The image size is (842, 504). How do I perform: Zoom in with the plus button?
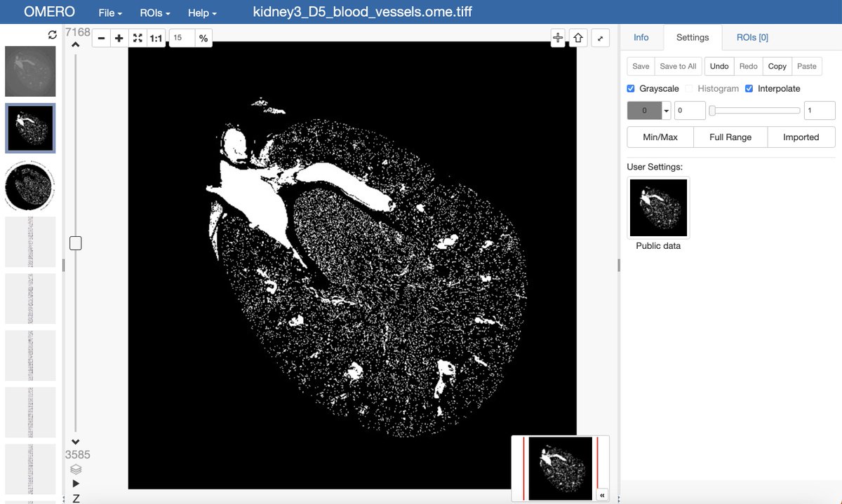tap(119, 38)
